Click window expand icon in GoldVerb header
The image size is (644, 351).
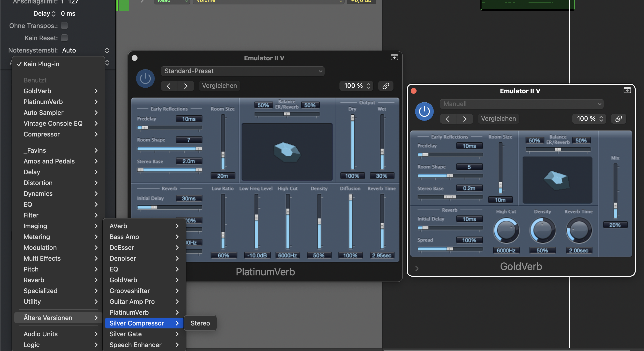click(x=627, y=90)
